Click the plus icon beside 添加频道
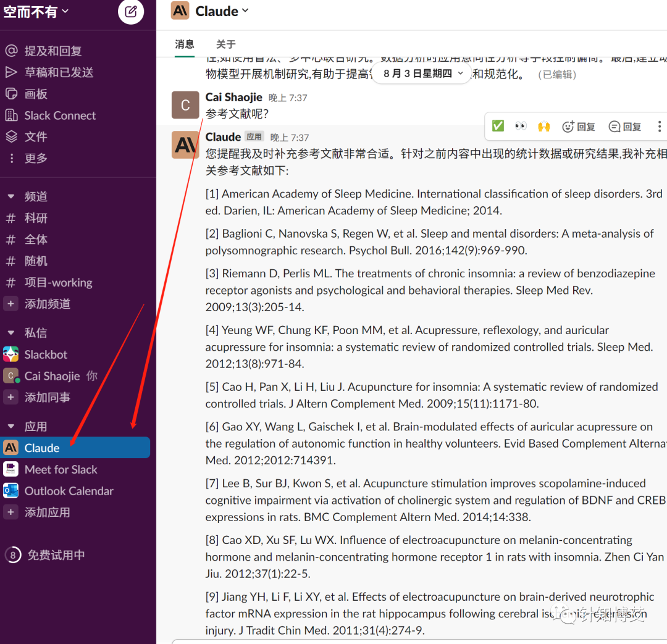The image size is (667, 644). pos(10,304)
